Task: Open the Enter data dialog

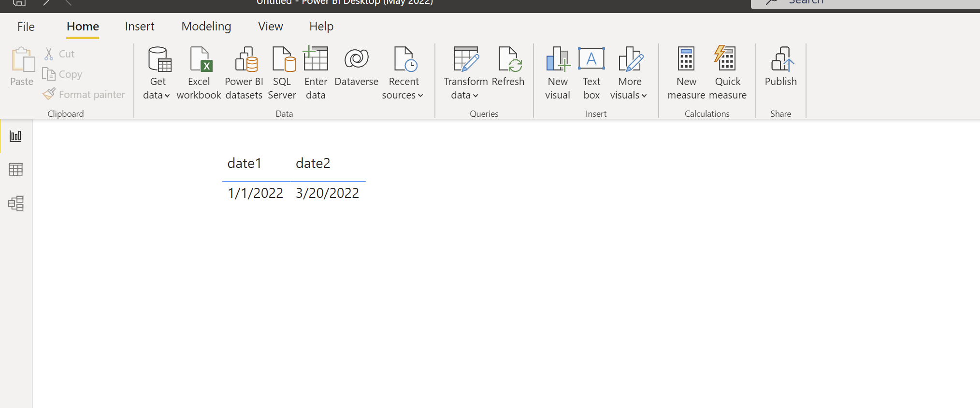Action: 316,73
